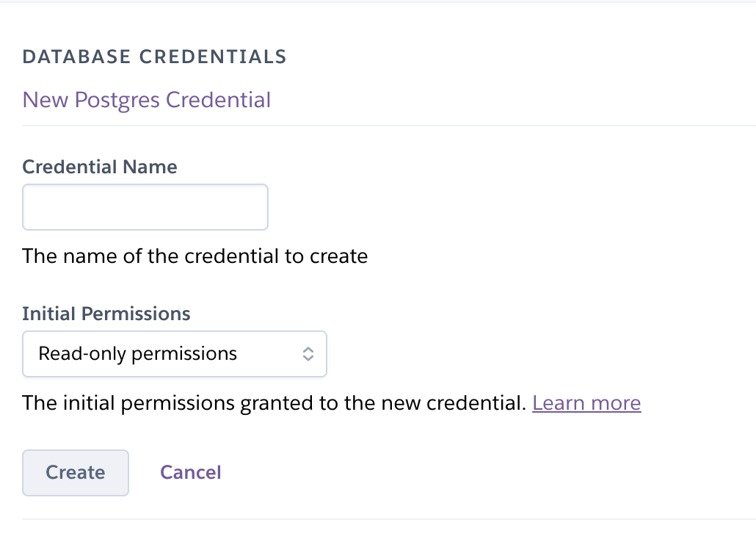
Task: Open the Learn more link
Action: coord(586,402)
